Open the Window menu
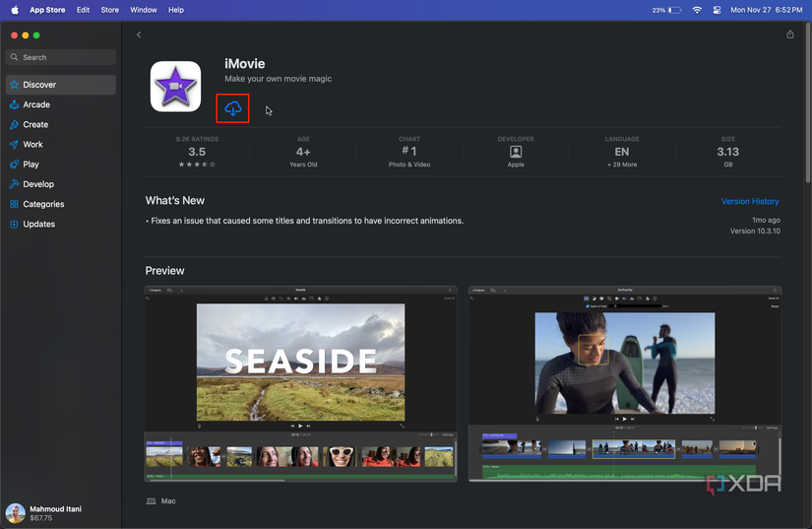Screen dimensions: 812x529 [144, 10]
